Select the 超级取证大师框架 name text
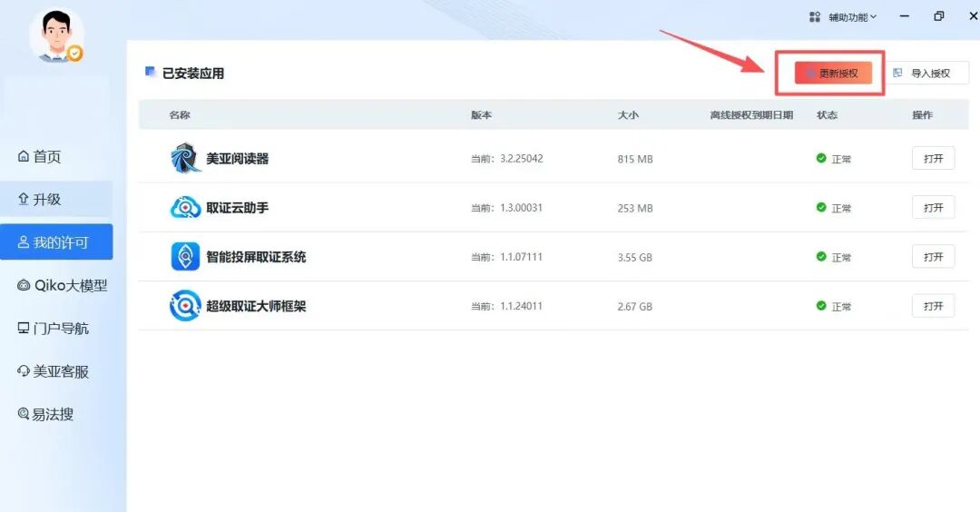The width and height of the screenshot is (980, 512). 256,306
